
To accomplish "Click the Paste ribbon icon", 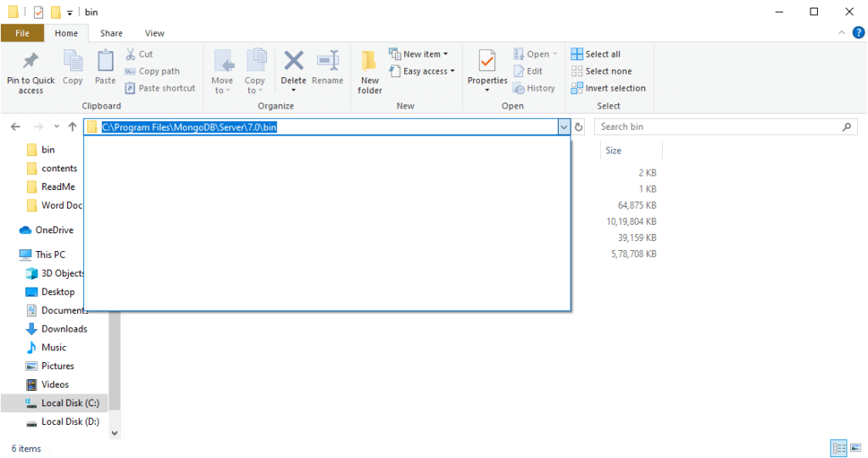I will coord(105,62).
